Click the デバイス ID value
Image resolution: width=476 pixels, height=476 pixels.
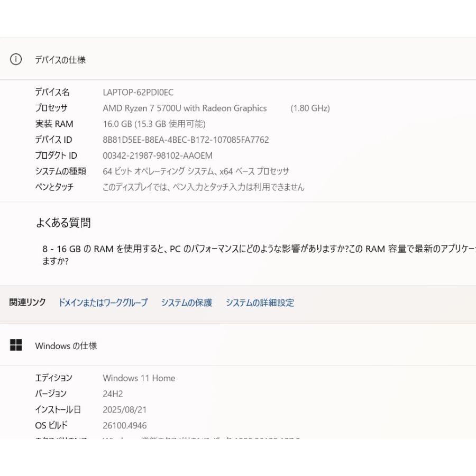pyautogui.click(x=186, y=140)
